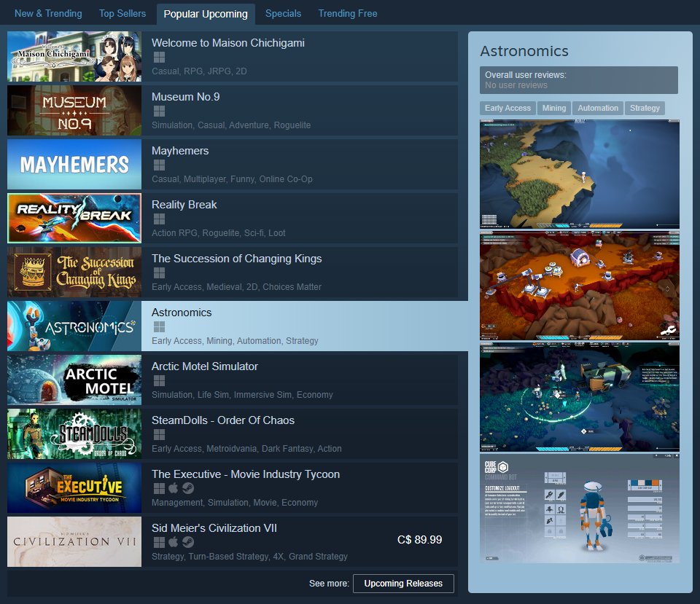Click Windows icon under Arctic Motel Simulator

159,380
